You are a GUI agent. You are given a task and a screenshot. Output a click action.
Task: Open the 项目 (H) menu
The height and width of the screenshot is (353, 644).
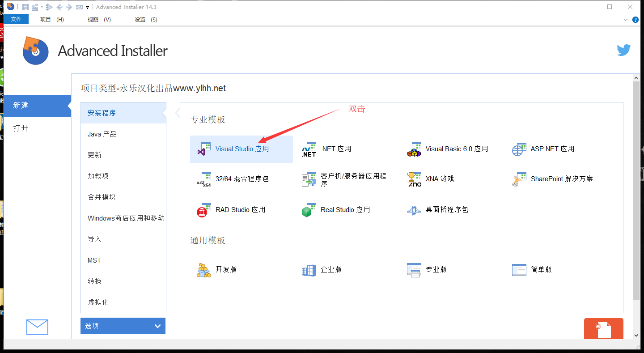pyautogui.click(x=52, y=20)
